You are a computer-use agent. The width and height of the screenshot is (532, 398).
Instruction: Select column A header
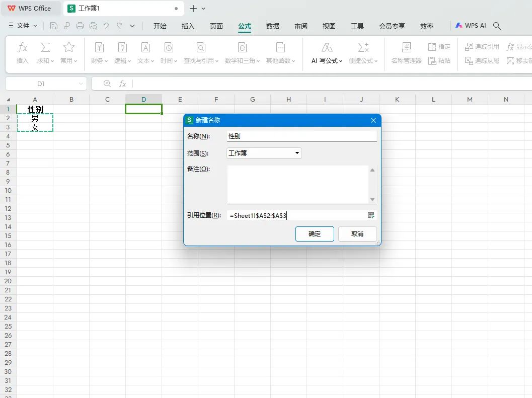(x=35, y=100)
